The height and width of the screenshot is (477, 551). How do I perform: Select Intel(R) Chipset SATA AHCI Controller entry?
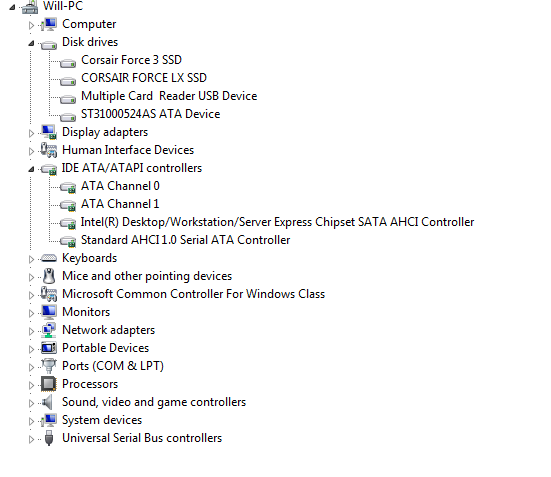tap(277, 222)
